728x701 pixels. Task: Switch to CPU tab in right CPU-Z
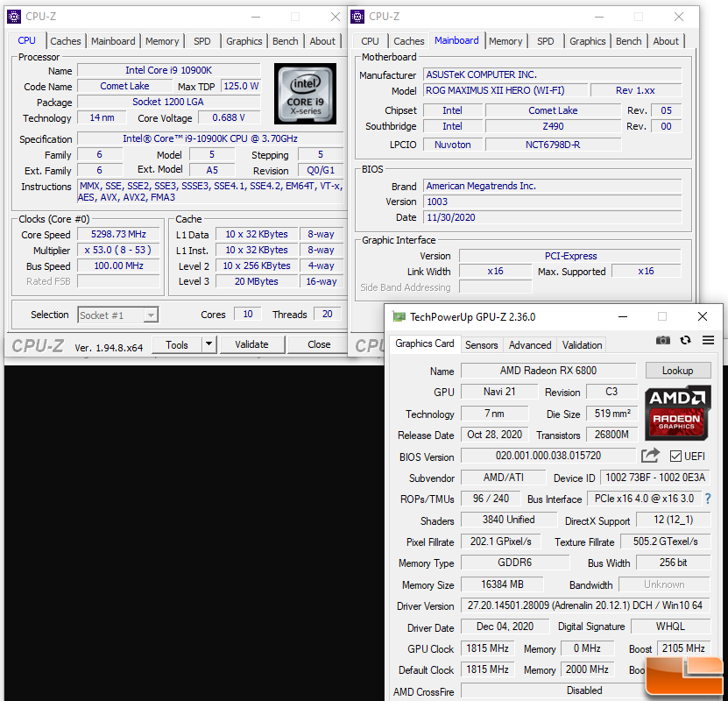pyautogui.click(x=370, y=41)
